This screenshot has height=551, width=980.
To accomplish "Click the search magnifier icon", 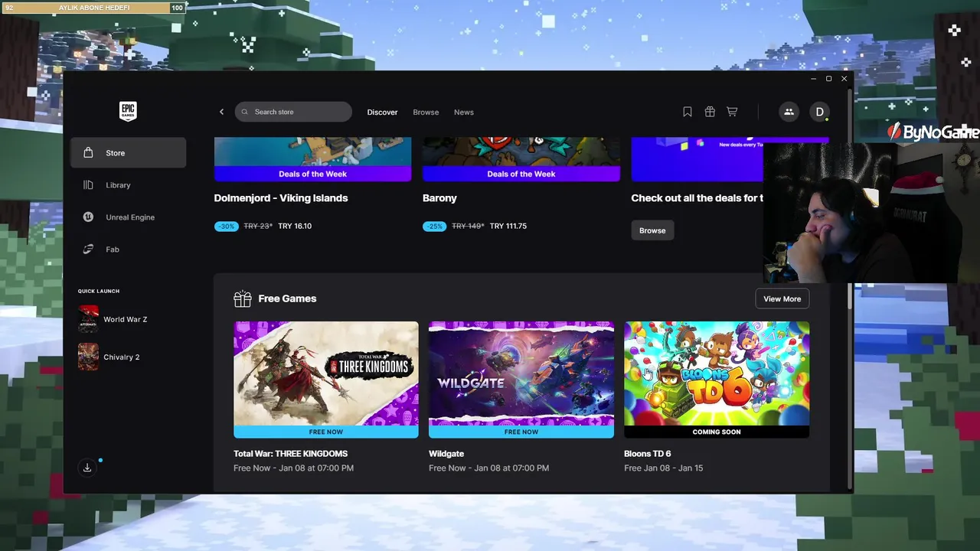I will coord(245,112).
